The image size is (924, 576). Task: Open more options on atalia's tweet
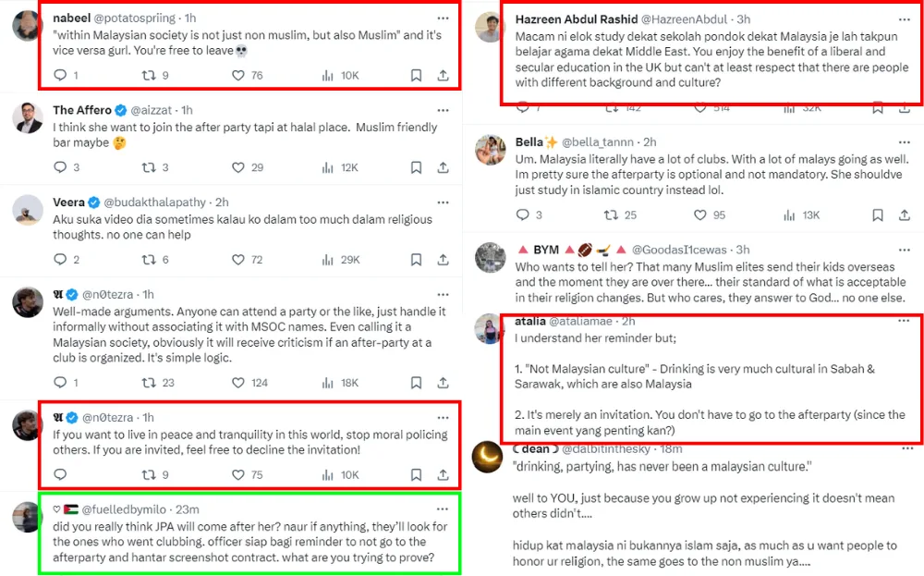(x=906, y=321)
